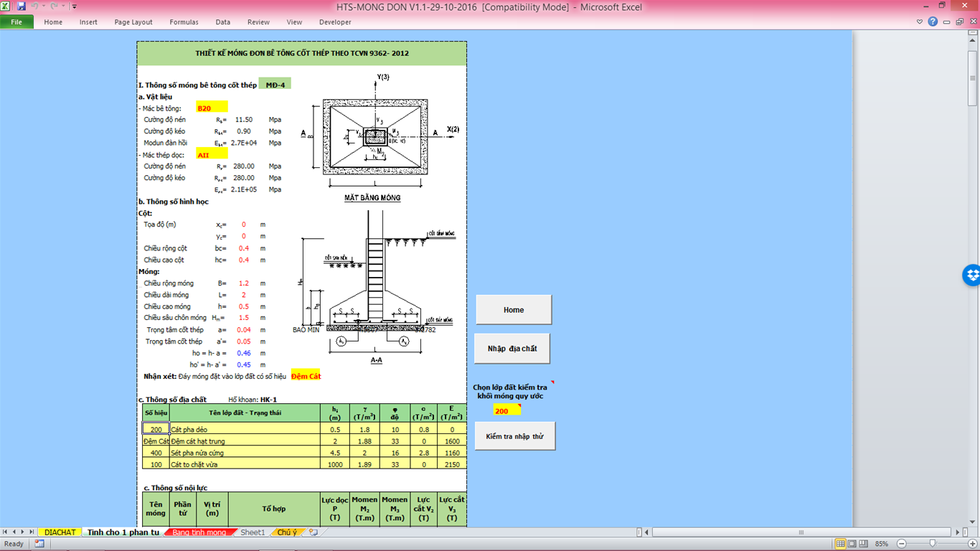Screen dimensions: 980x551
Task: Switch to Page Break Preview in status bar
Action: [x=863, y=544]
